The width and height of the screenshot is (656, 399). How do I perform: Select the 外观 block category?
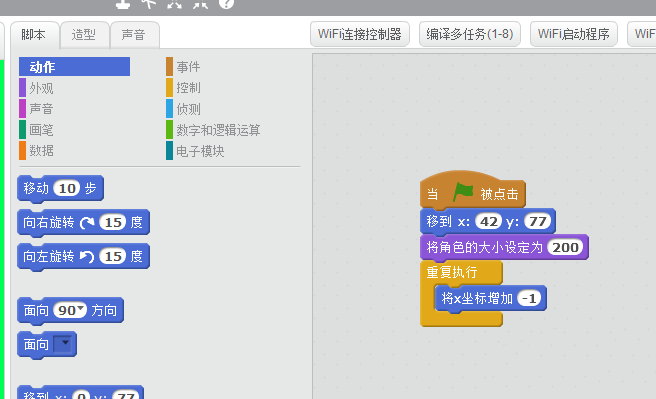point(37,88)
